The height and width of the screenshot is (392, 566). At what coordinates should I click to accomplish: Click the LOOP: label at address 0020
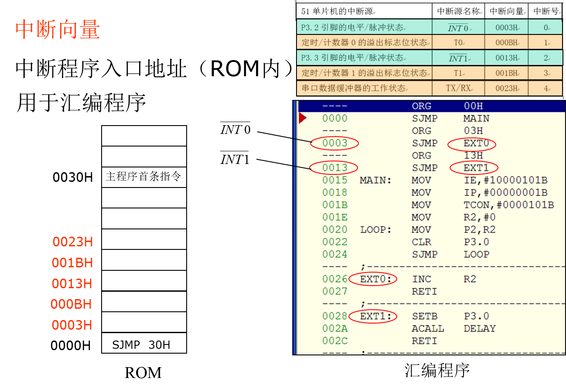[375, 230]
